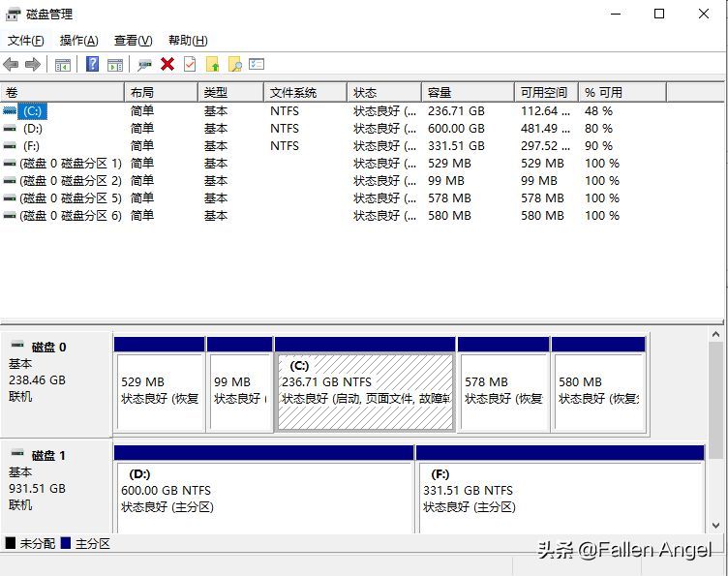Sort by the 类型 column header
Viewport: 728px width, 576px height.
click(x=230, y=92)
